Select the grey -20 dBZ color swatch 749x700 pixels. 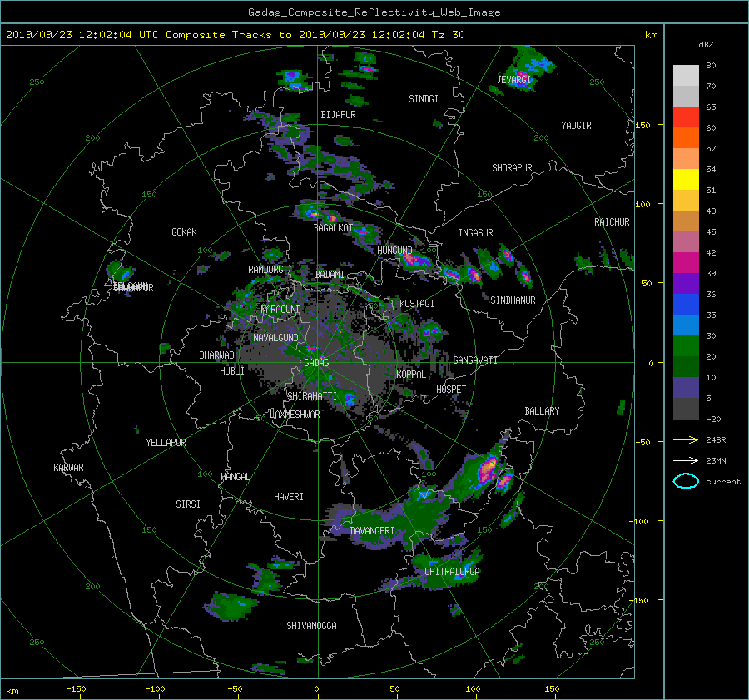coord(686,409)
